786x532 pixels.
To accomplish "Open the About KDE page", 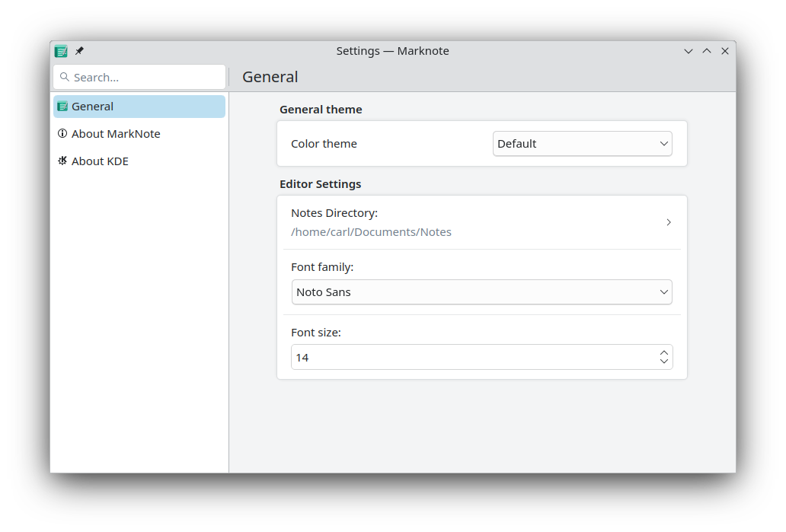I will coord(139,161).
